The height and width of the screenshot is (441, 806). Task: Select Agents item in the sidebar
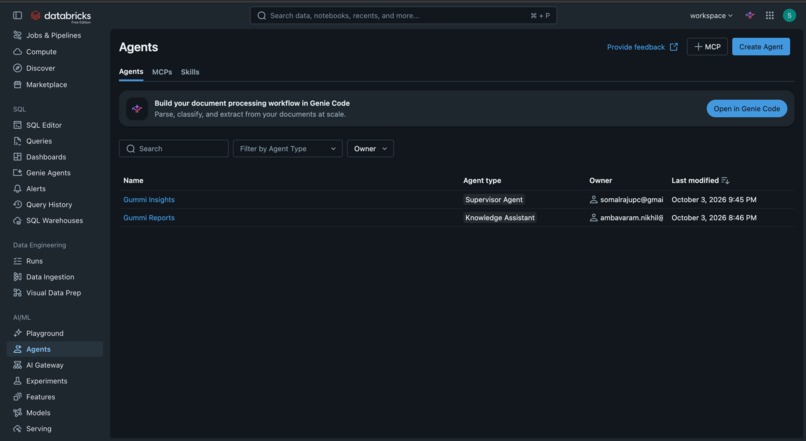[x=54, y=350]
